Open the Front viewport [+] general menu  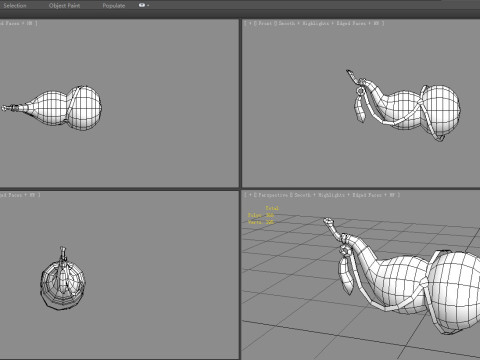point(250,23)
